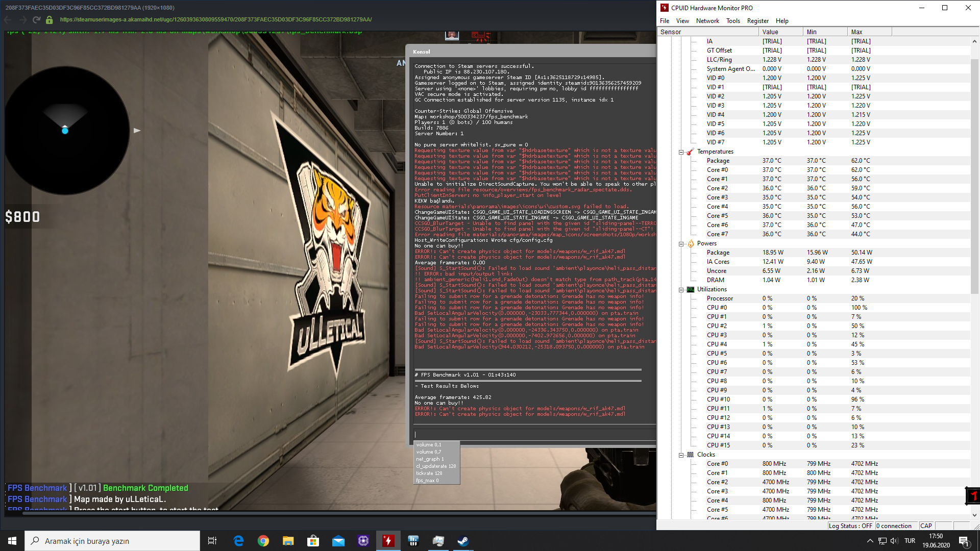
Task: Select 'tickrate 128' console suggestion
Action: pyautogui.click(x=436, y=473)
